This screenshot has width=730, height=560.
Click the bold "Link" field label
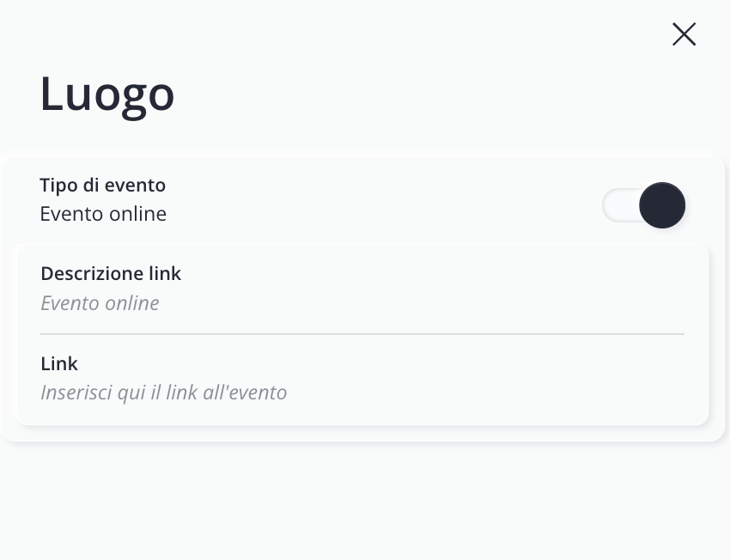click(59, 363)
